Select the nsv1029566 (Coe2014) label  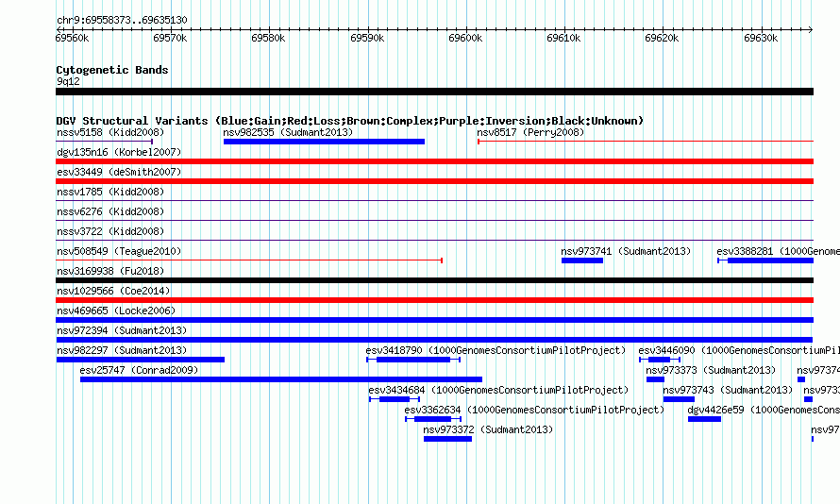pyautogui.click(x=113, y=291)
